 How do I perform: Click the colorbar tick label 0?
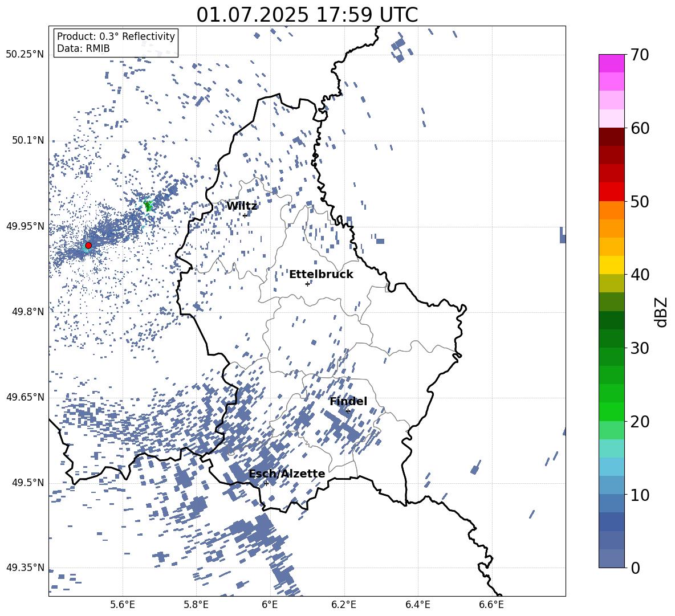(635, 568)
